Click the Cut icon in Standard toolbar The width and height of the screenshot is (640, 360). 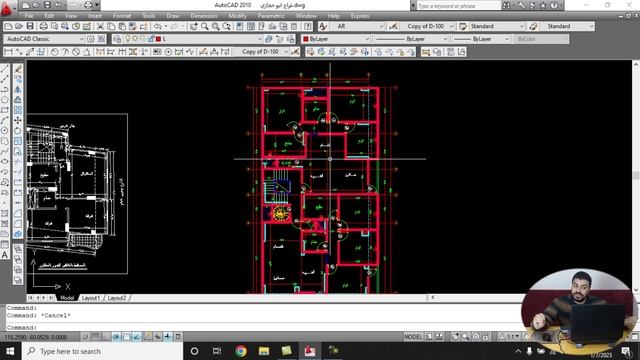100,27
